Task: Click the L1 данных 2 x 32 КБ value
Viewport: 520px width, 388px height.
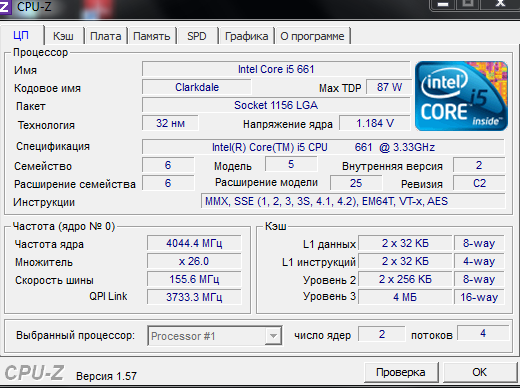Action: (405, 243)
